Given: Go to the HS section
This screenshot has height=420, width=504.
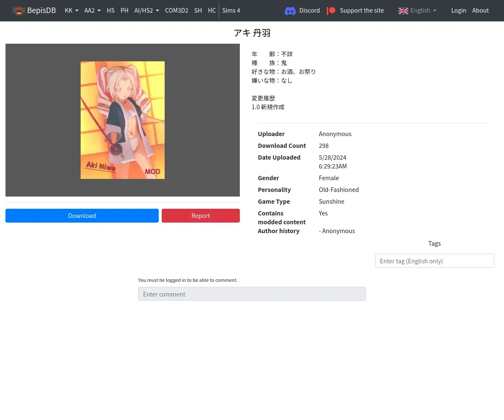Looking at the screenshot, I should point(110,10).
